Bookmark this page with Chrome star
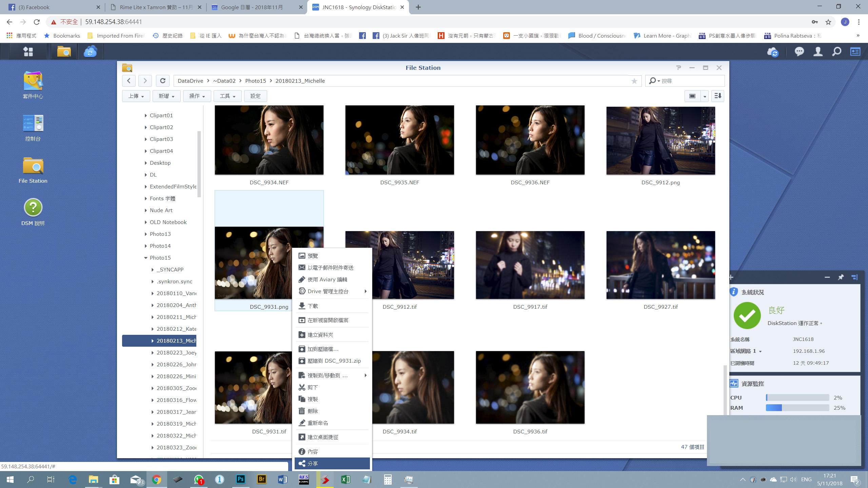868x488 pixels. coord(828,22)
